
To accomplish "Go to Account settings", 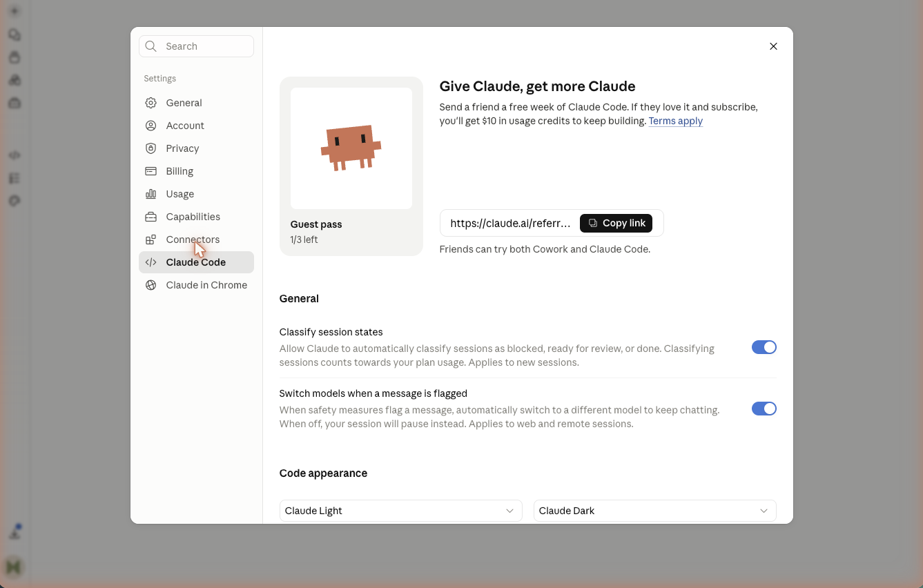I will pyautogui.click(x=196, y=126).
